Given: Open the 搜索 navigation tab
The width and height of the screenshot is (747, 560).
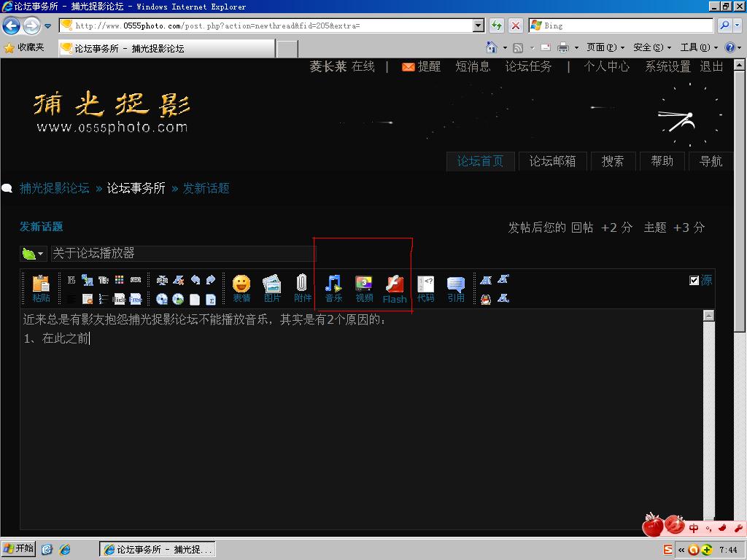Looking at the screenshot, I should pos(613,161).
